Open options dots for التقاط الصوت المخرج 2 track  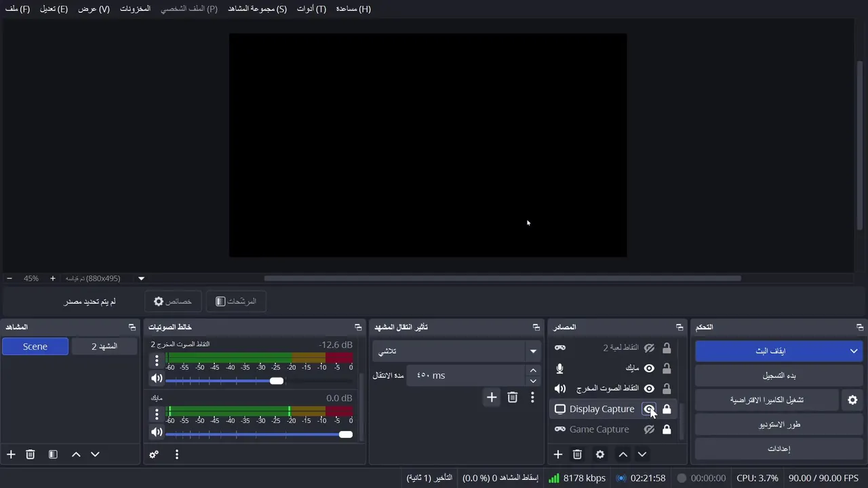157,360
